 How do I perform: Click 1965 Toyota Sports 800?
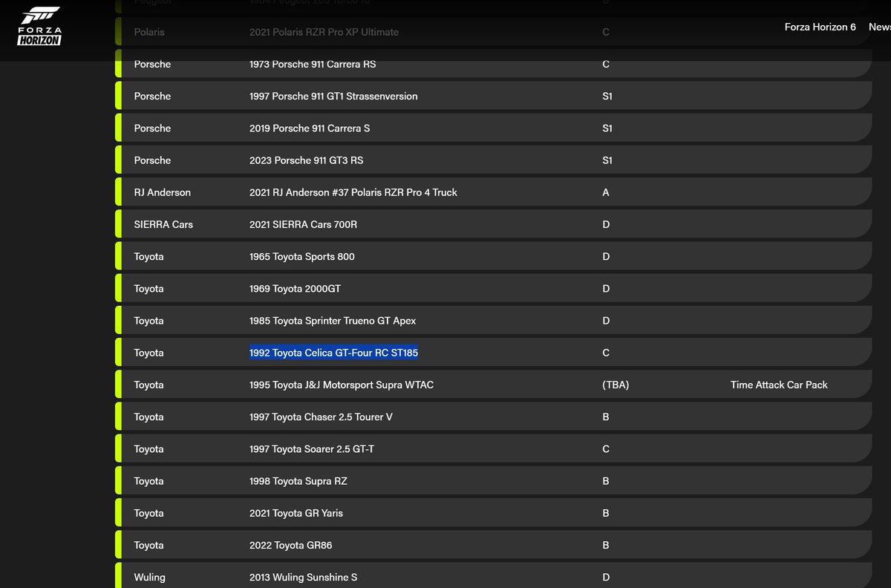(x=302, y=256)
